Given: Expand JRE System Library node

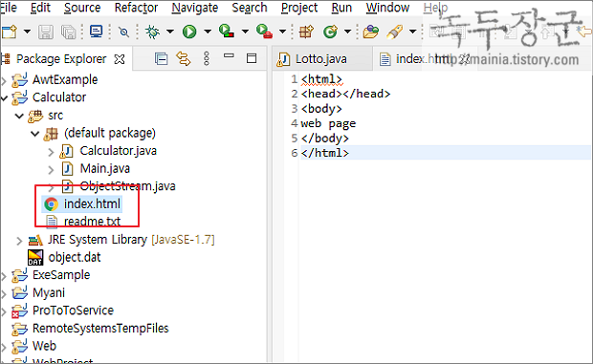Looking at the screenshot, I should 20,241.
